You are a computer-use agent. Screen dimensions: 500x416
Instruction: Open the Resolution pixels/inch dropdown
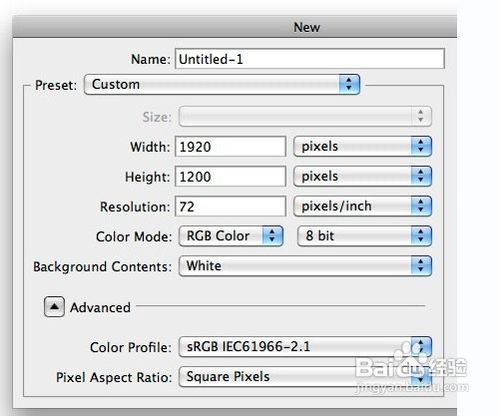tap(363, 206)
